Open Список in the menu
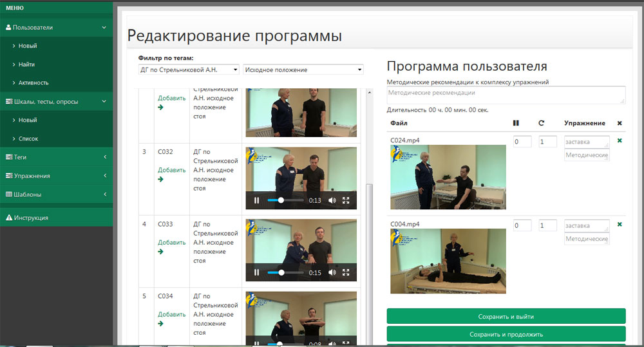 pyautogui.click(x=28, y=139)
